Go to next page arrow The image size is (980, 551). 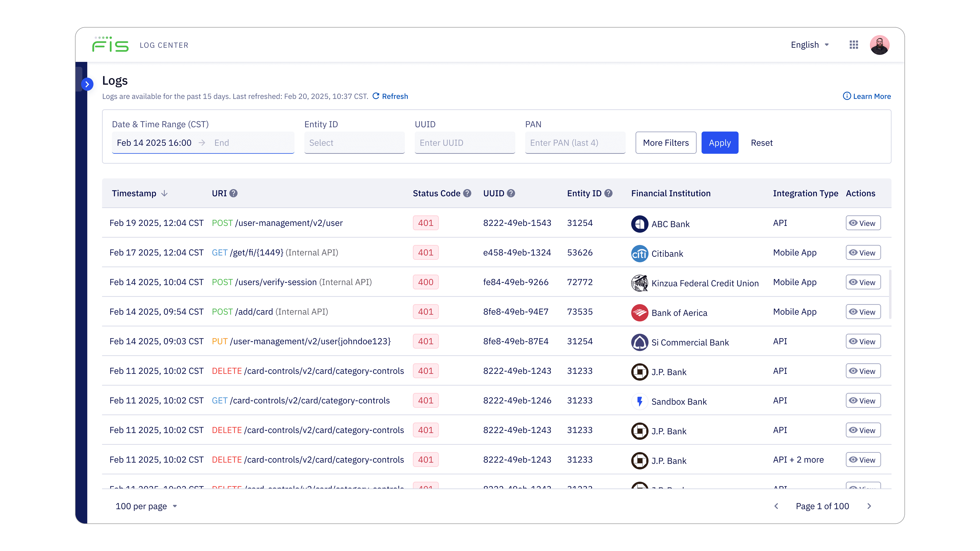click(x=869, y=506)
